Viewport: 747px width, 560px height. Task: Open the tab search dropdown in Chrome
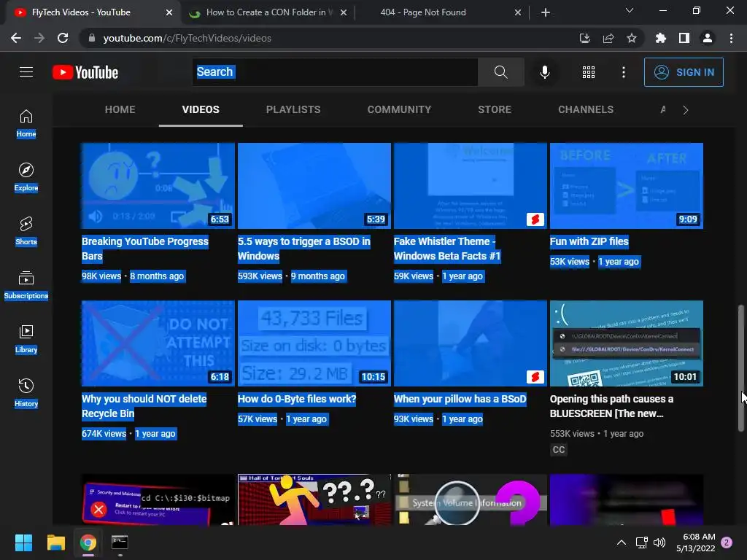[x=630, y=10]
